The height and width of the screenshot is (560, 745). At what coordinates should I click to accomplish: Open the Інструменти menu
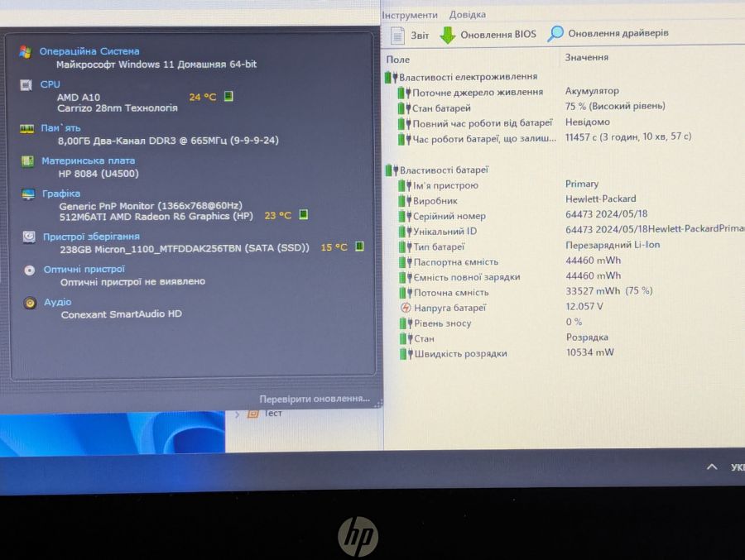click(x=410, y=15)
